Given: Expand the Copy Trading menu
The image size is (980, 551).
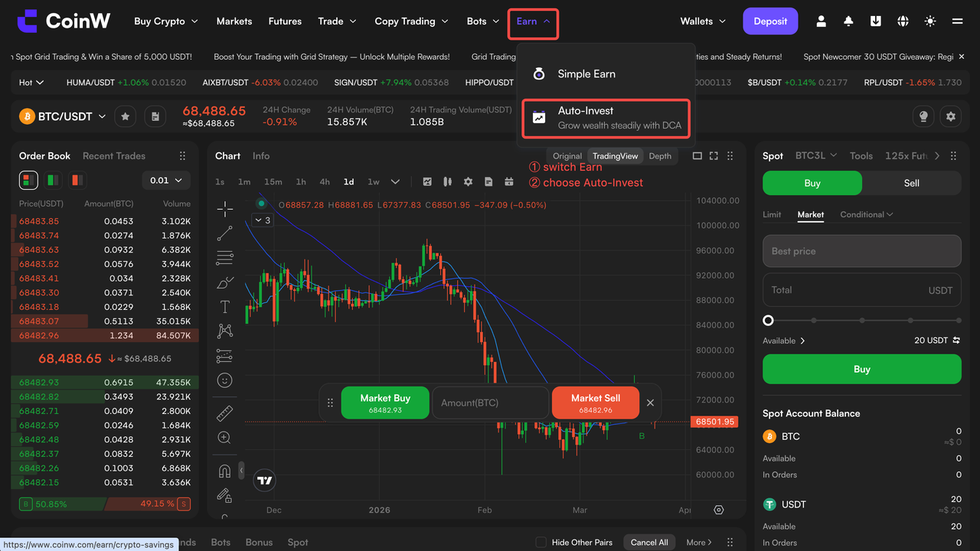Looking at the screenshot, I should click(412, 21).
